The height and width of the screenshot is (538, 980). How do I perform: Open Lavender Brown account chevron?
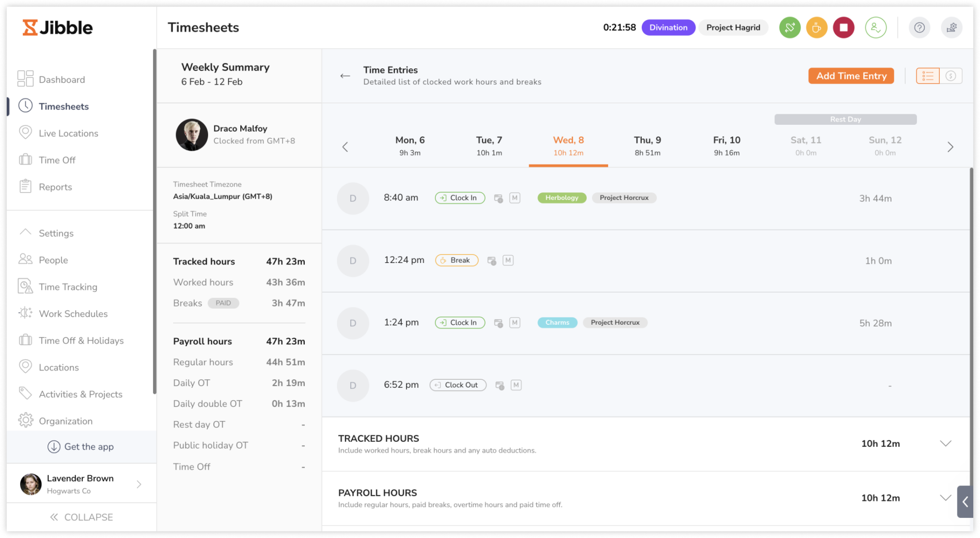pyautogui.click(x=139, y=484)
